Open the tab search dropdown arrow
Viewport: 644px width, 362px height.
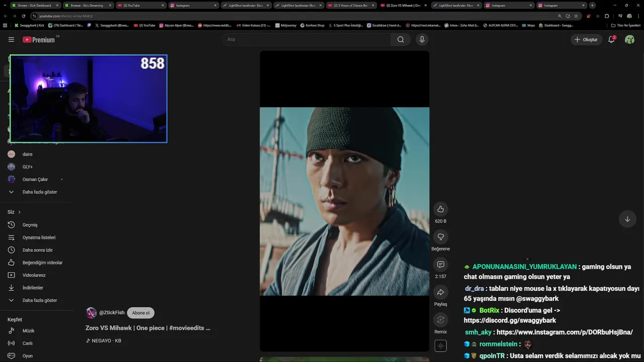point(5,5)
